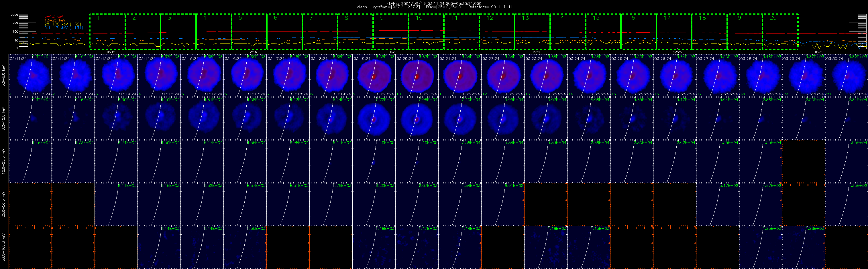Click the 03:24 tick label on time axis
Image resolution: width=868 pixels, height=269 pixels.
coord(536,52)
